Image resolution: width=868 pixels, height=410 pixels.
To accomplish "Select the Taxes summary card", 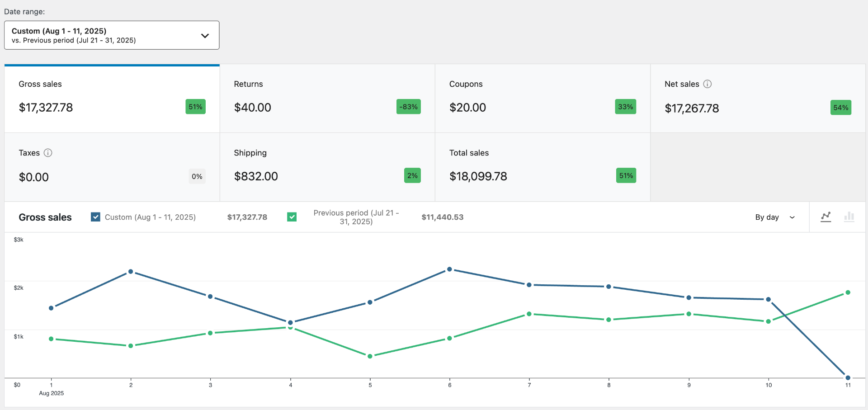I will [112, 167].
